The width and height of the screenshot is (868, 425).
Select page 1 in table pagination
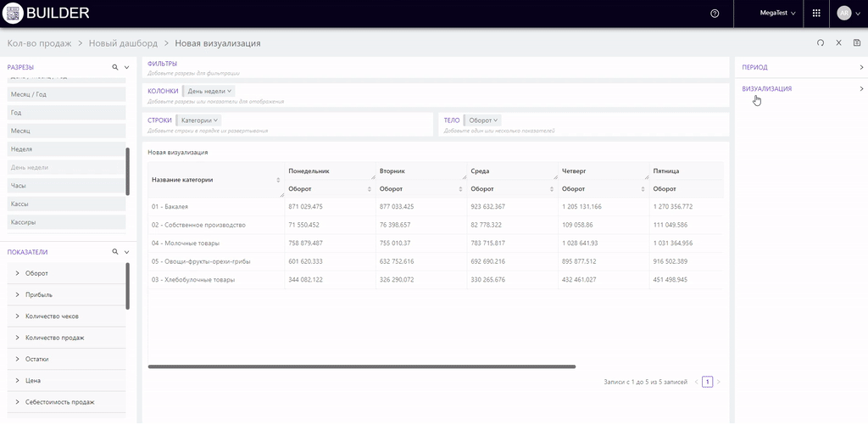click(707, 383)
